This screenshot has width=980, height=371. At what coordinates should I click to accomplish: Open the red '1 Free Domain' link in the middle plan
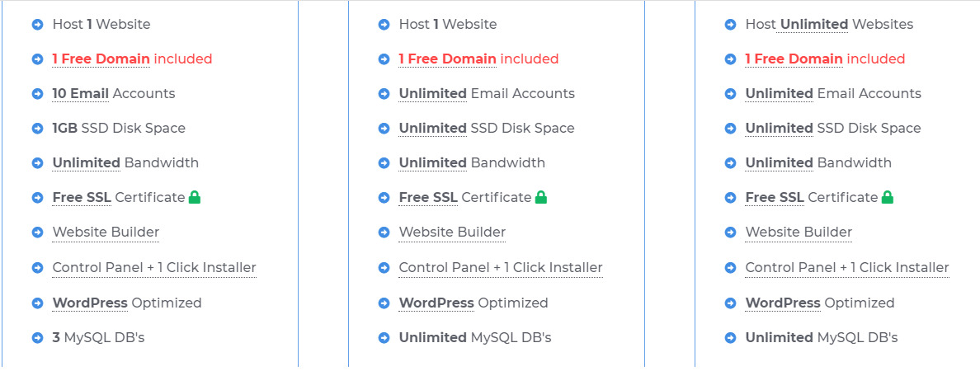(447, 59)
